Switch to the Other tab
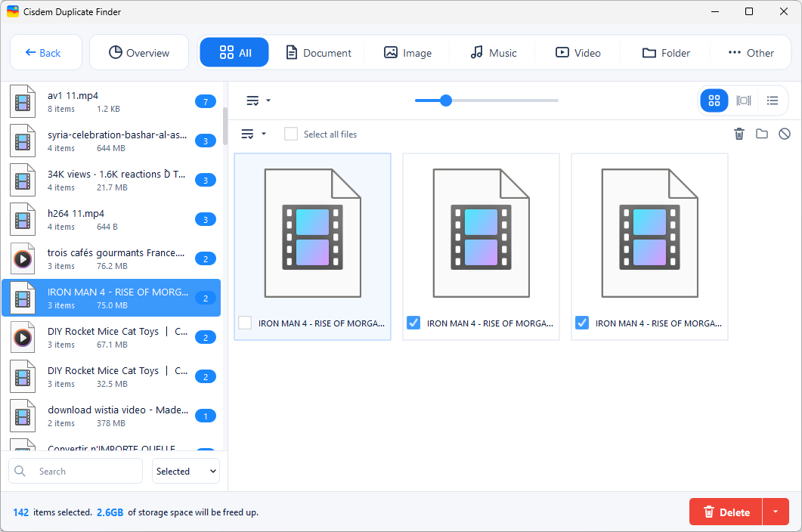802x532 pixels. (751, 53)
